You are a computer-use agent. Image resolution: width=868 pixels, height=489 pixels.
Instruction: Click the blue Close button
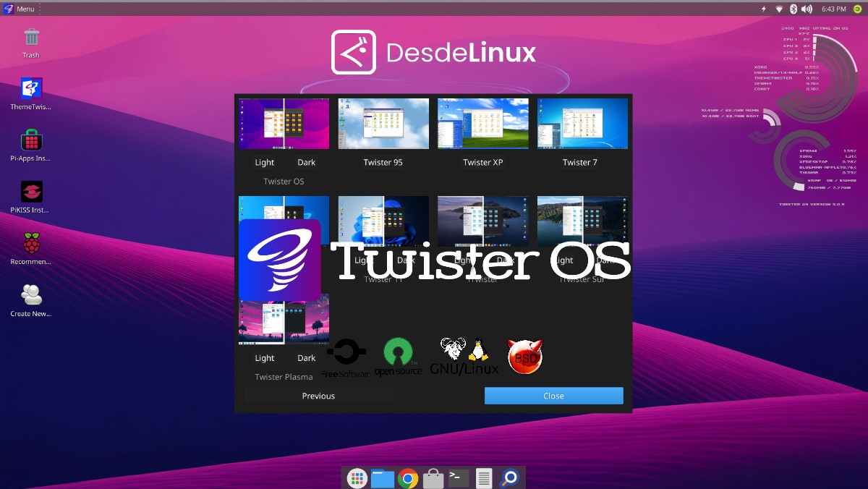click(x=553, y=396)
